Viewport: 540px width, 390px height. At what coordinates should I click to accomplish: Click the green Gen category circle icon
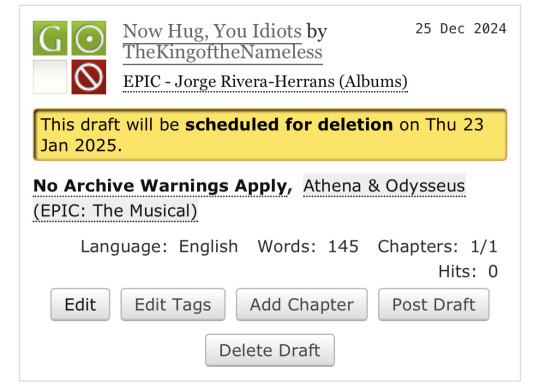89,38
